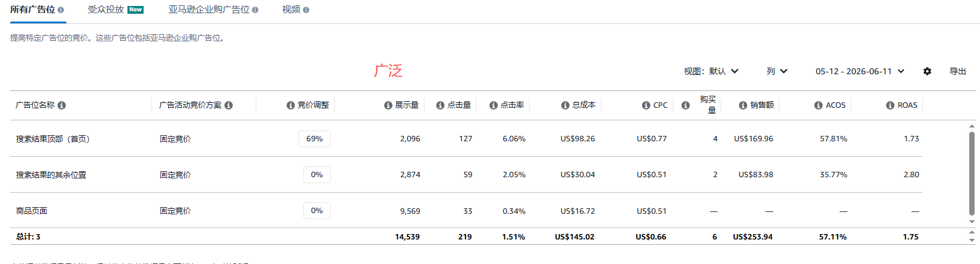Image resolution: width=980 pixels, height=264 pixels.
Task: Open table settings gear icon
Action: pos(927,71)
